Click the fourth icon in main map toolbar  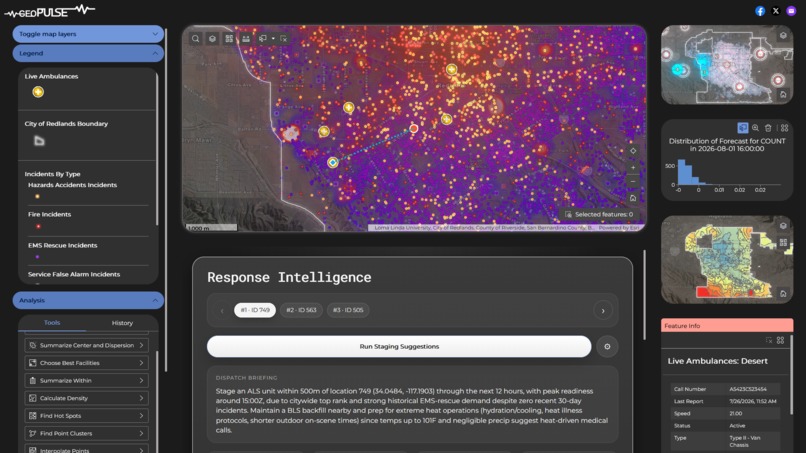tap(246, 39)
